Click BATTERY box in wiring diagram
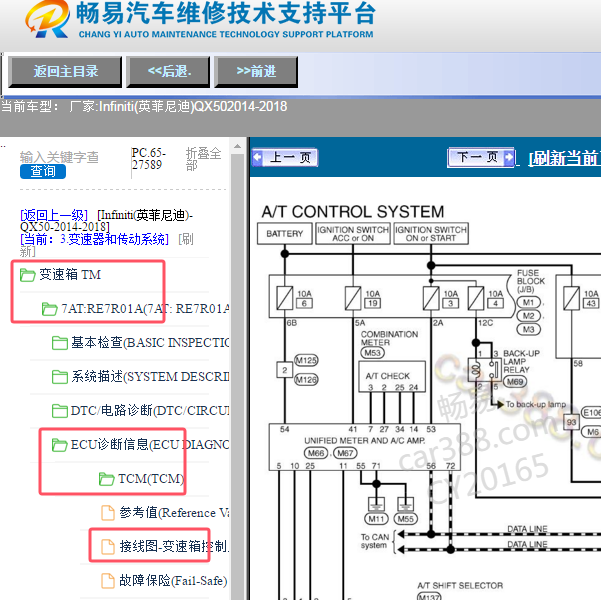 (284, 233)
